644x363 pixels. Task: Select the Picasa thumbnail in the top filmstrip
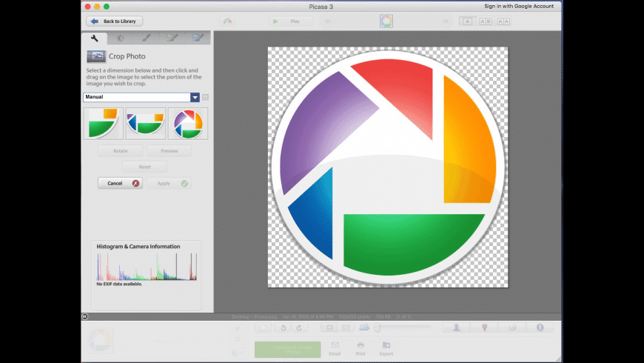point(386,21)
